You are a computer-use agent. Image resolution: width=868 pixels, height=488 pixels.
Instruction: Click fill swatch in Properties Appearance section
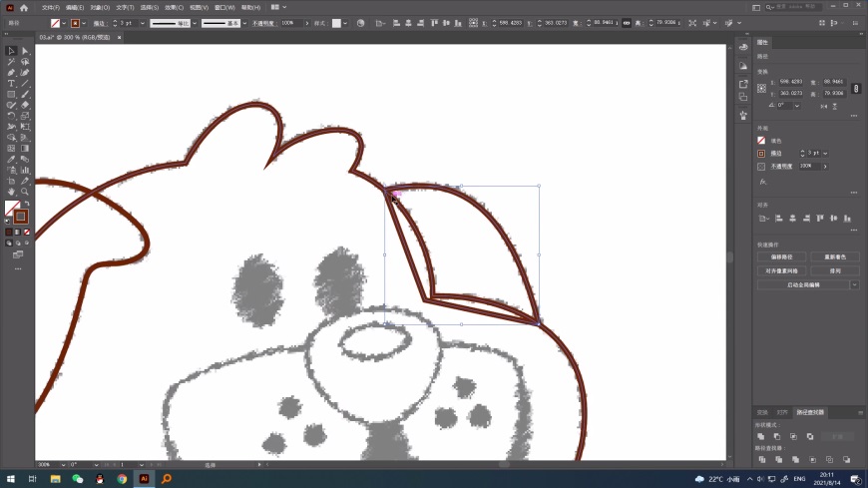click(761, 141)
